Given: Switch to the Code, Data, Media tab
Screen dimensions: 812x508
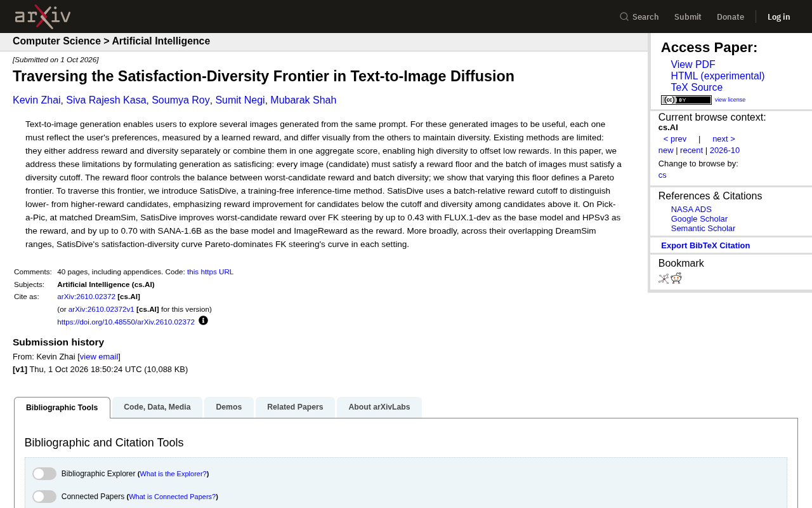Looking at the screenshot, I should point(157,407).
